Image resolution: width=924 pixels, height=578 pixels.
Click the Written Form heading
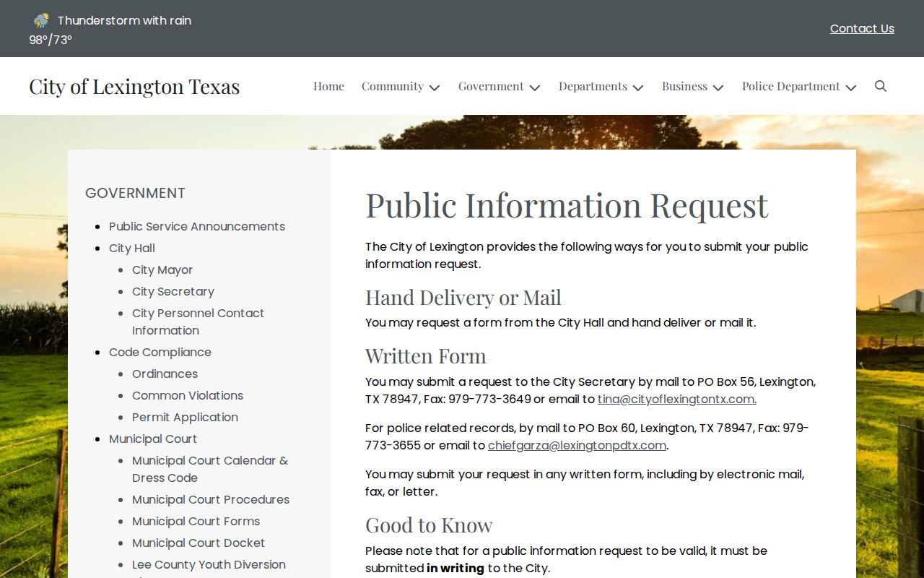tap(426, 355)
